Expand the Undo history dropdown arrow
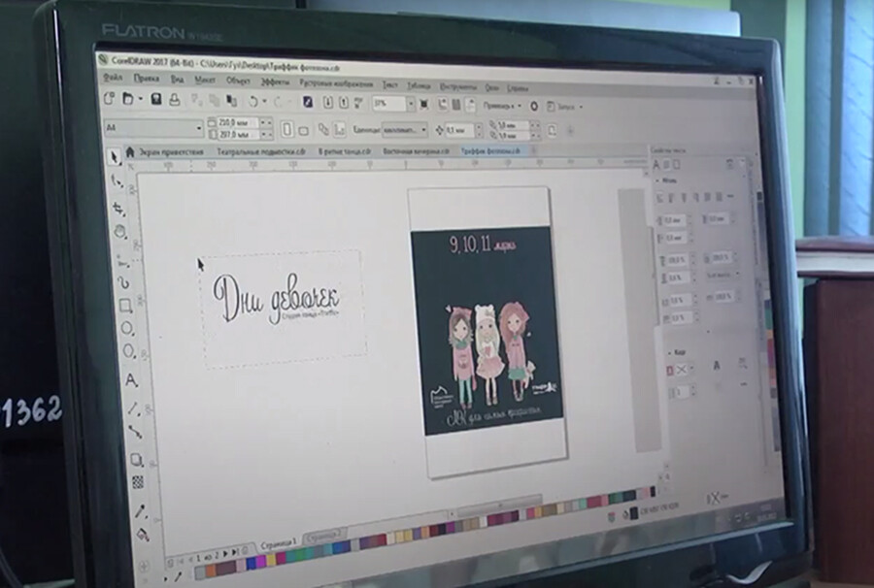Viewport: 874px width, 588px height. click(264, 102)
